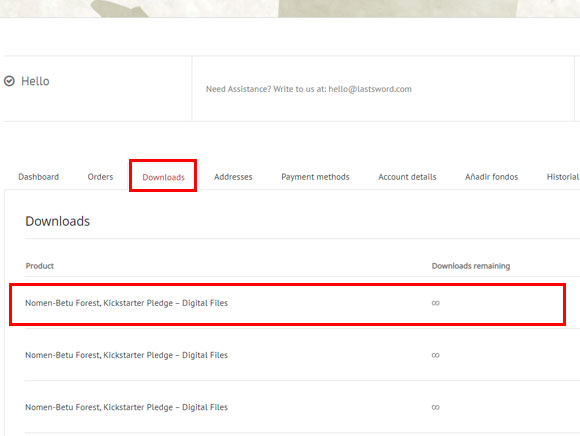The height and width of the screenshot is (436, 580).
Task: Click the infinity symbol in the highlighted row
Action: coord(435,303)
